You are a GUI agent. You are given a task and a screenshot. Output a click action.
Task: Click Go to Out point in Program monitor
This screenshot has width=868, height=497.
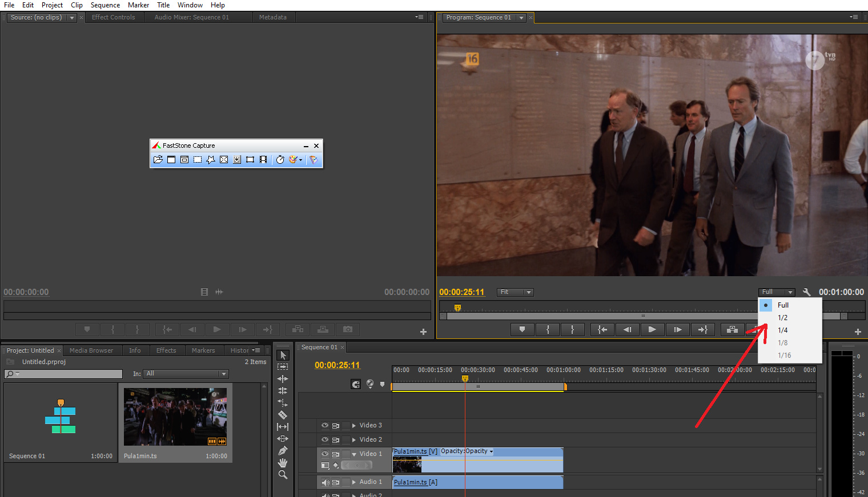click(702, 329)
